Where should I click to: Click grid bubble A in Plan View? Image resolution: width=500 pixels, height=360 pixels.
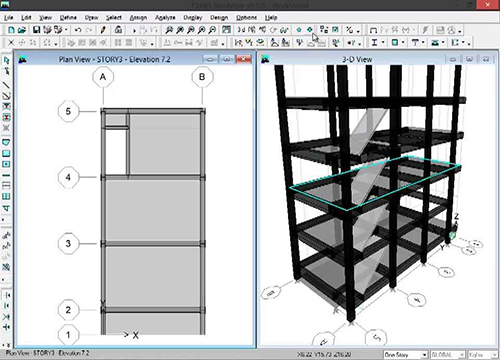click(x=103, y=77)
